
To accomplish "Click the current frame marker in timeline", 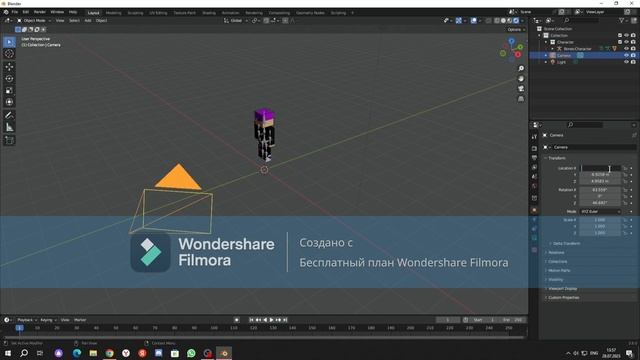I will (19, 328).
